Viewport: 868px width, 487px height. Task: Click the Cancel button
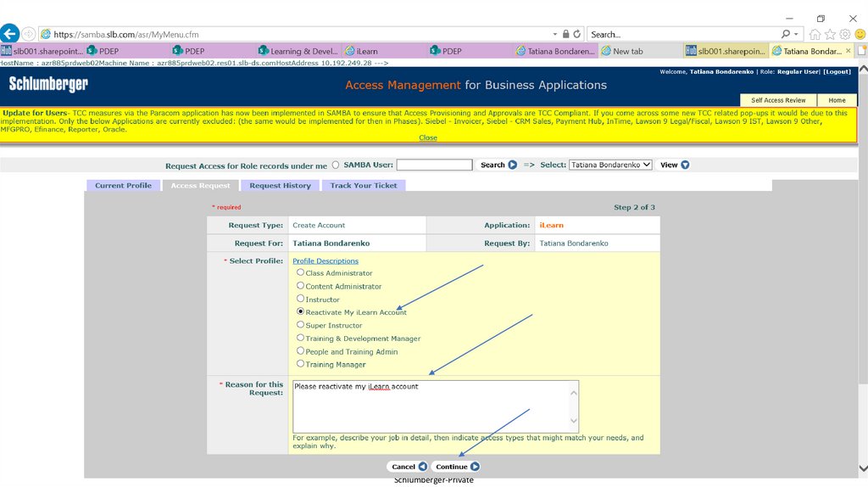point(407,467)
